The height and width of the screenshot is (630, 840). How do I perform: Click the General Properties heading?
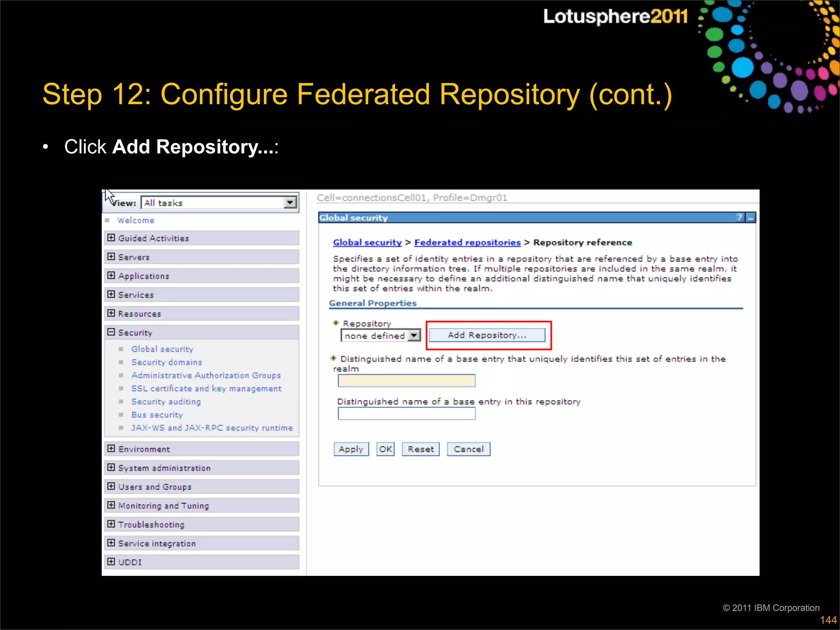click(x=372, y=303)
